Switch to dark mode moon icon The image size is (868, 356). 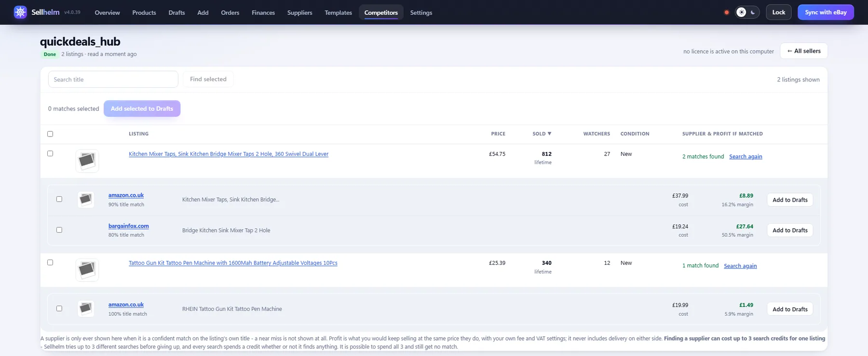click(x=753, y=12)
